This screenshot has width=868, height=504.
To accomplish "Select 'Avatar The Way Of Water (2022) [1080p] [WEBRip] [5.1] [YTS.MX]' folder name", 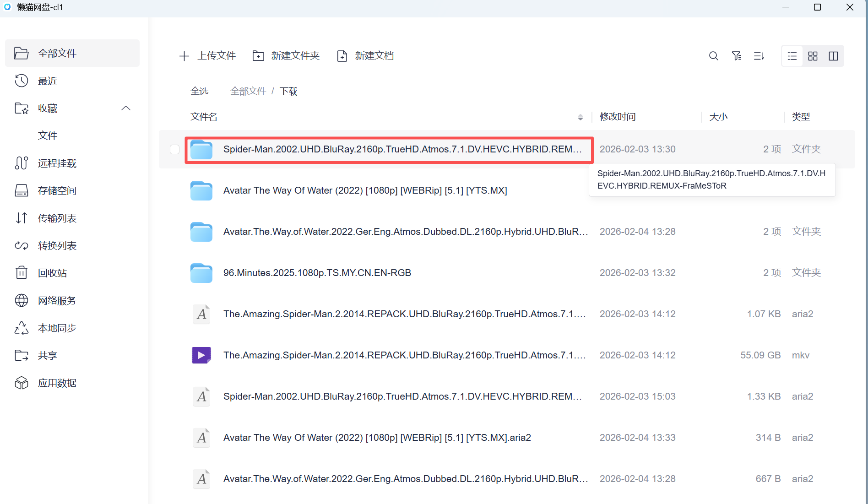I will click(365, 190).
